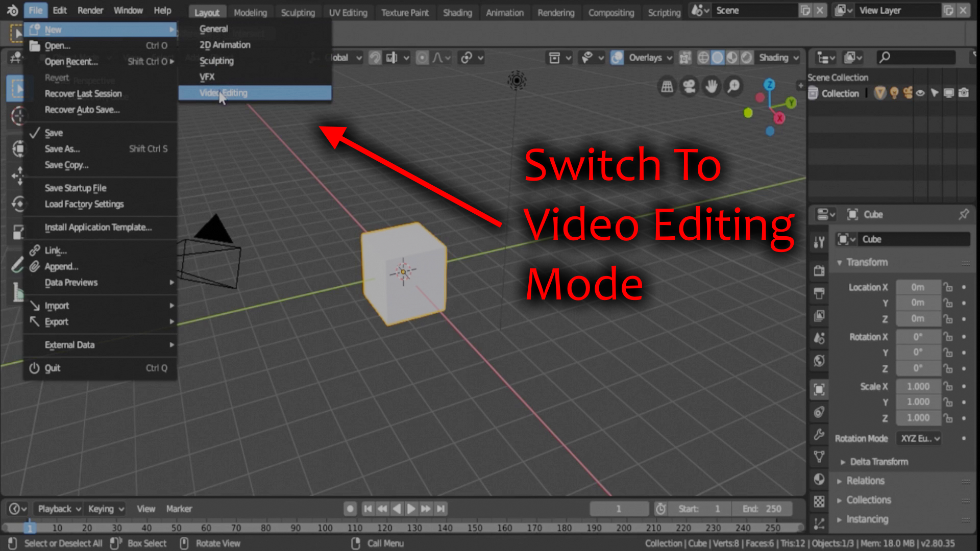Enable rendered viewport shading
Viewport: 980px width, 551px height.
click(747, 58)
